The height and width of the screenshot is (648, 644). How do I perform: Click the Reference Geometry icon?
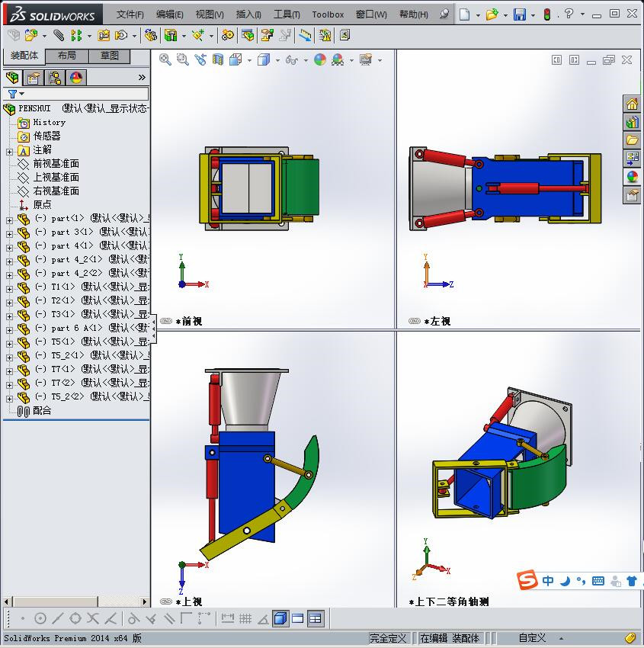coord(198,36)
